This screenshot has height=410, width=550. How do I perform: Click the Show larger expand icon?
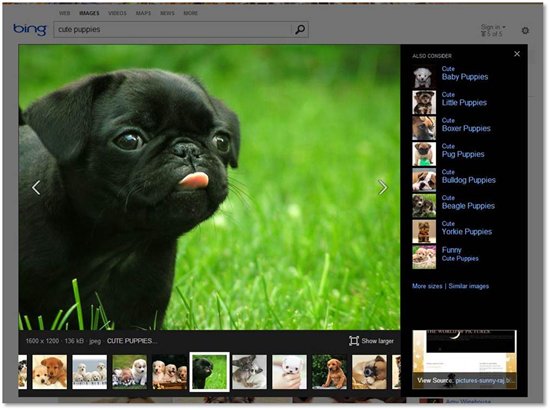coord(354,341)
